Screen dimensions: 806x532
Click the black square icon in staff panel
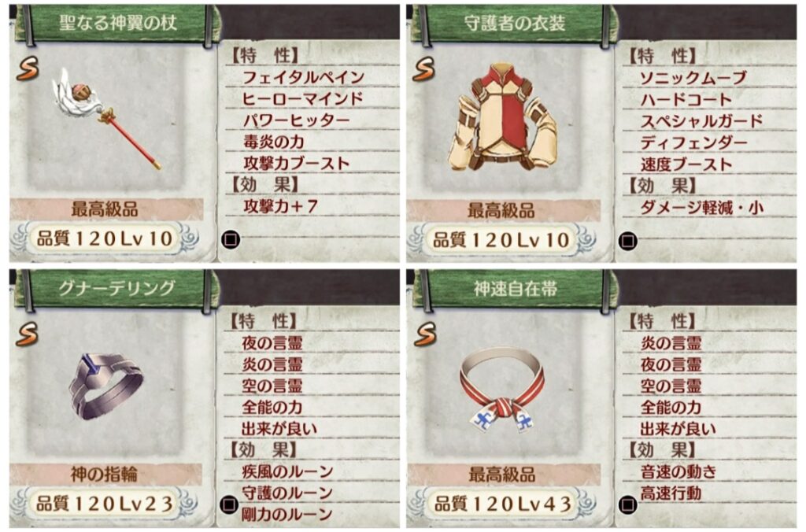pos(231,239)
